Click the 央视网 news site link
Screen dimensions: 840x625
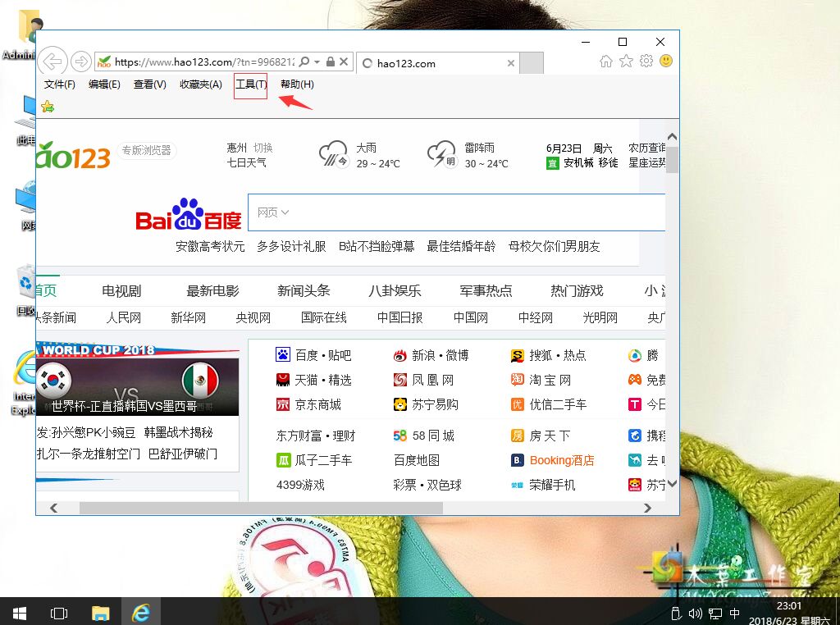(253, 317)
